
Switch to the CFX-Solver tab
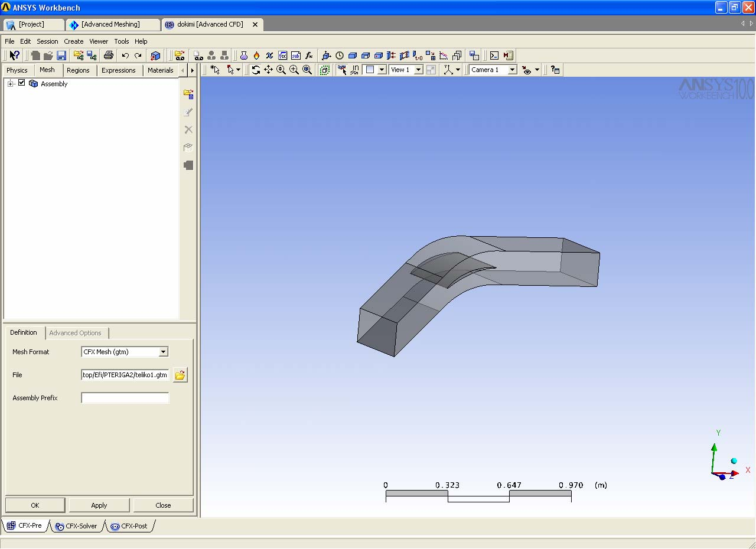coord(76,526)
